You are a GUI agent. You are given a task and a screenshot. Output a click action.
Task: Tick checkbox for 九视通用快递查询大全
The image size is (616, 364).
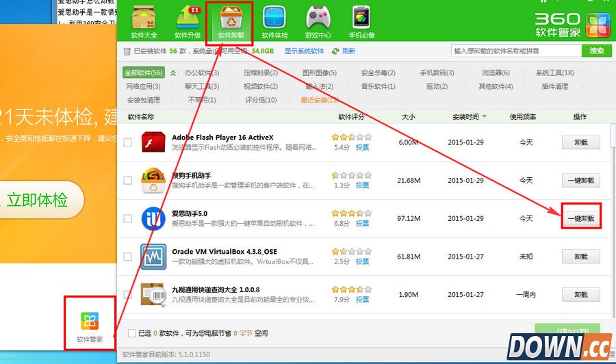[128, 294]
